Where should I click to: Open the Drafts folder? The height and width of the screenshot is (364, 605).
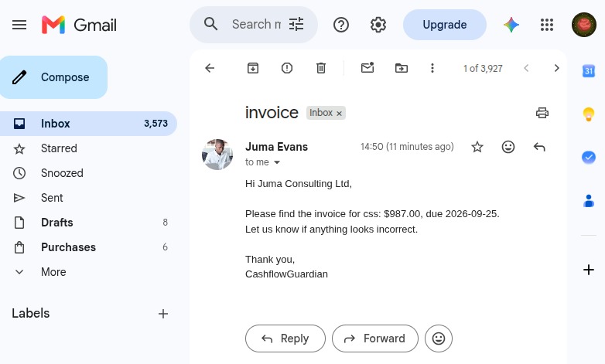pos(88,222)
